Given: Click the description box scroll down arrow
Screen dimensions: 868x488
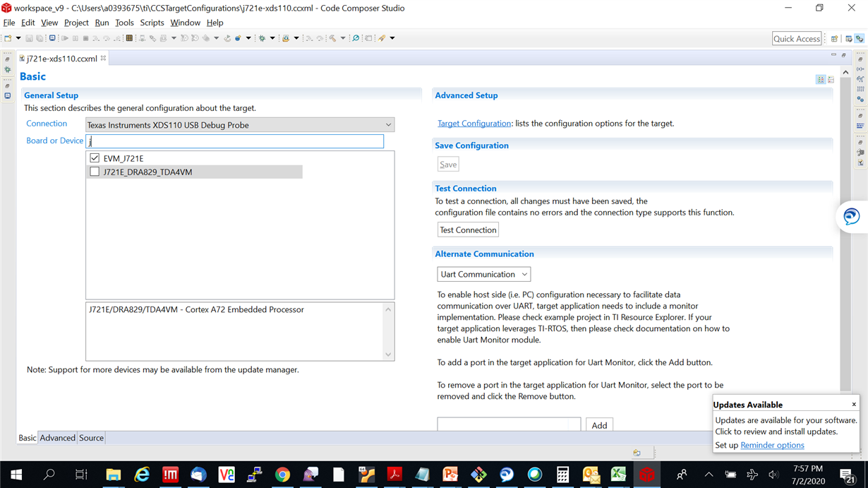Looking at the screenshot, I should click(x=387, y=355).
